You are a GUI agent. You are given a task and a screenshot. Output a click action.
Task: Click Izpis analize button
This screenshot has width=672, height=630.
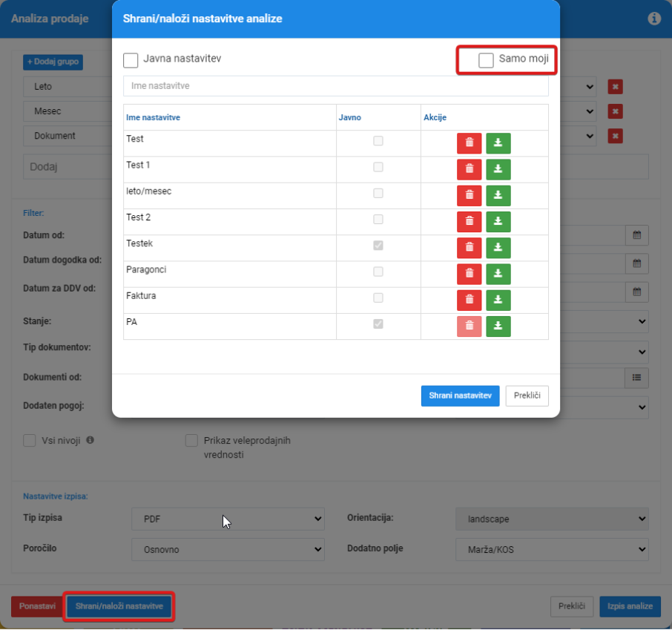click(630, 606)
